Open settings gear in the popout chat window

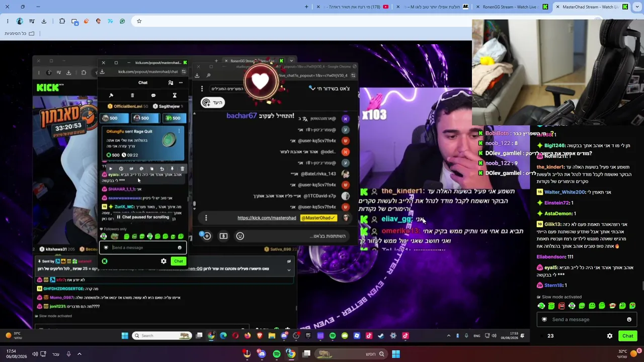coord(164,261)
